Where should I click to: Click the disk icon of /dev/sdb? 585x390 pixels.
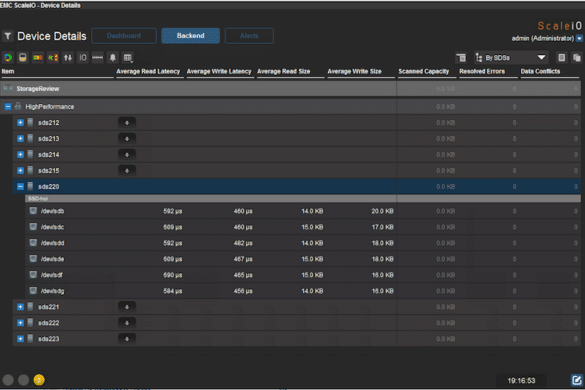click(33, 211)
